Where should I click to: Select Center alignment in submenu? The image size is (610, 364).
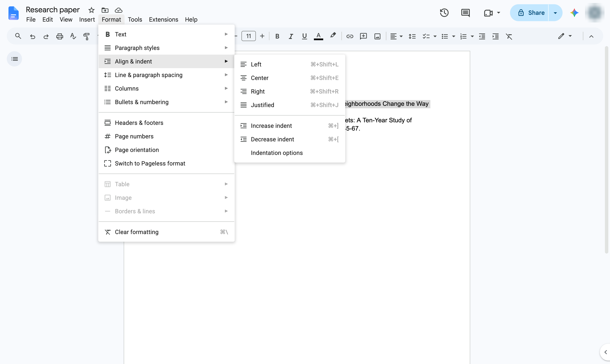[x=290, y=78]
